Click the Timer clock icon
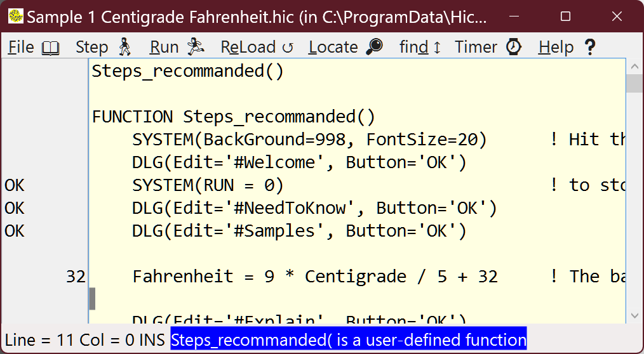The image size is (644, 354). [x=513, y=48]
